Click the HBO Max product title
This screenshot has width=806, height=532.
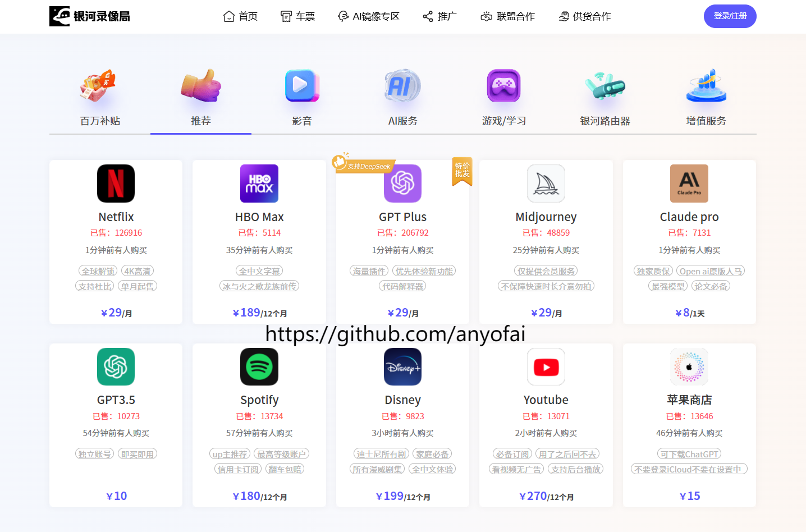(x=259, y=217)
